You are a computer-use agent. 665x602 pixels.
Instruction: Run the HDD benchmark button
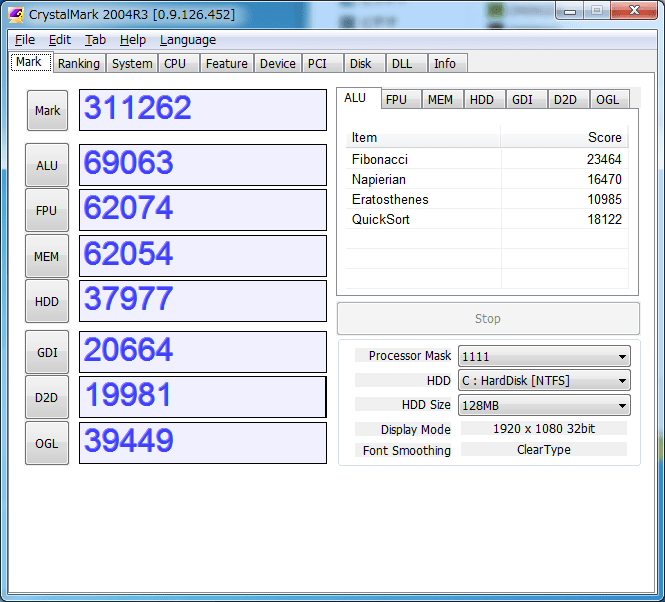[47, 301]
